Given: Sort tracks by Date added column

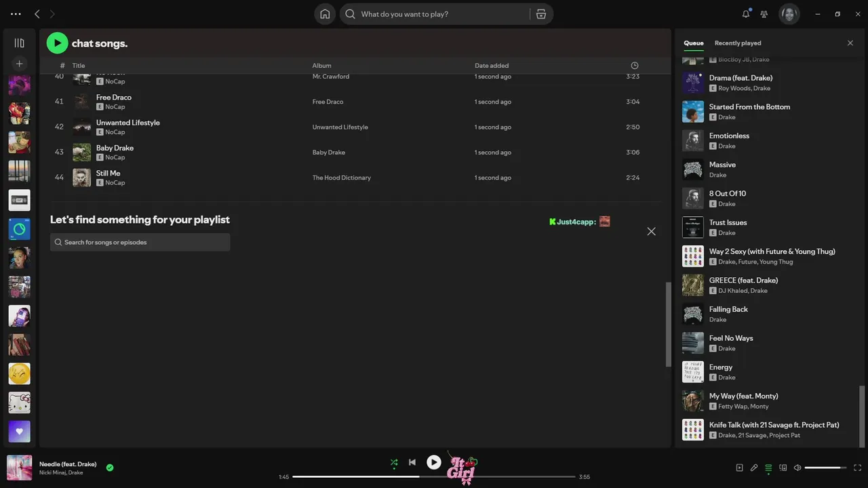Looking at the screenshot, I should click(x=492, y=66).
